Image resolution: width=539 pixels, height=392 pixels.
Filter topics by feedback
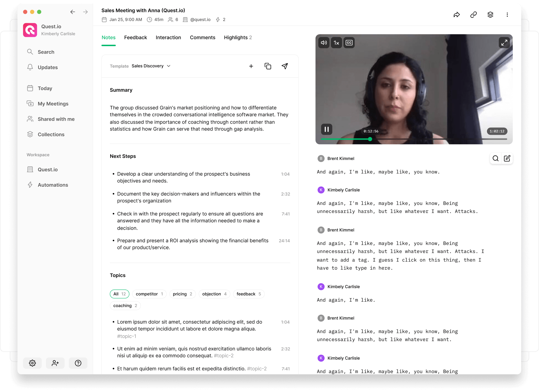pyautogui.click(x=249, y=294)
